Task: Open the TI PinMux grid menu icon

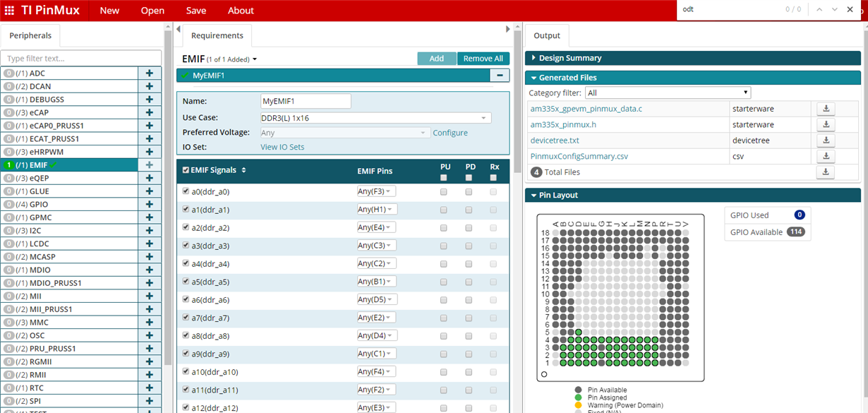Action: point(9,11)
